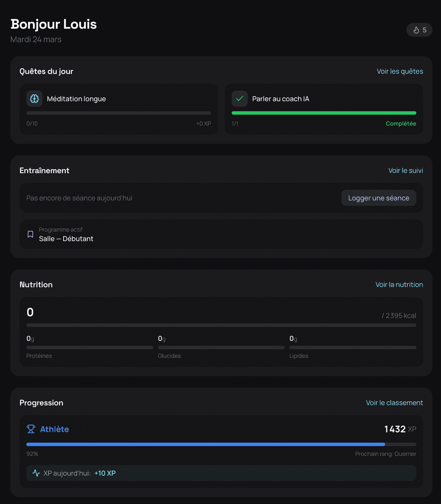
Task: Open the Voir le classement link
Action: [394, 403]
